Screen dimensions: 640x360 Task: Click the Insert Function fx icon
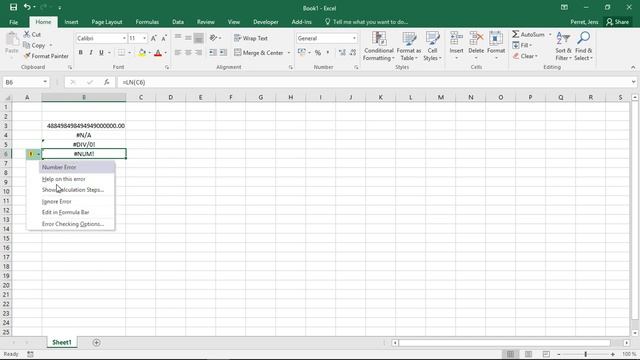[x=107, y=82]
